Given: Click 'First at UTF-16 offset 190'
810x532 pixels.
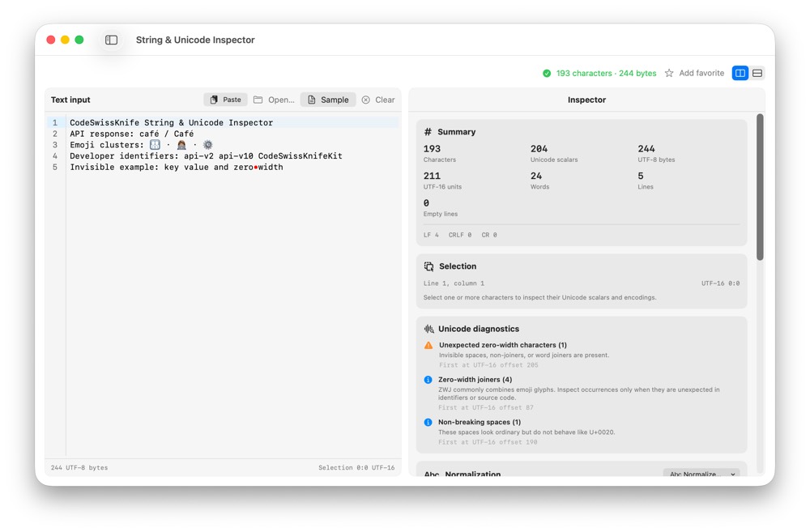Looking at the screenshot, I should coord(488,442).
